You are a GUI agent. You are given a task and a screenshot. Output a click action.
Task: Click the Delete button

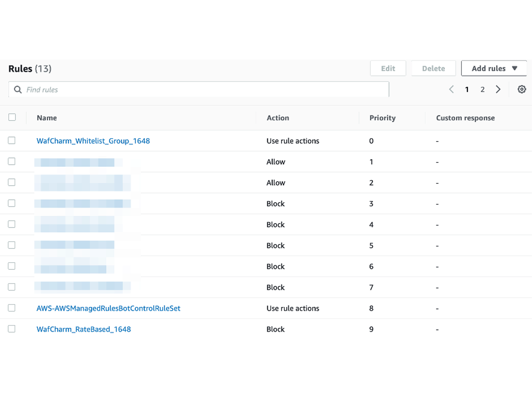(433, 68)
